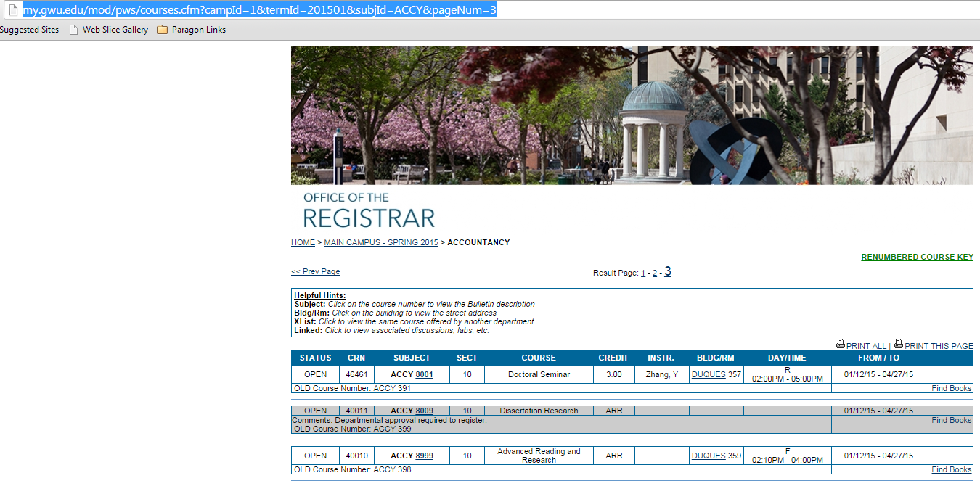980x494 pixels.
Task: Open course number 8001 bulletin description
Action: pos(424,374)
